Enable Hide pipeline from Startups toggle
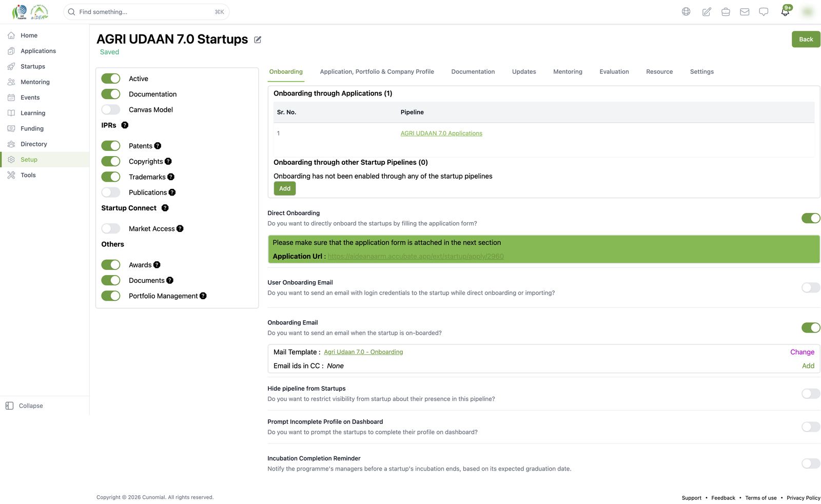821x504 pixels. click(x=811, y=394)
